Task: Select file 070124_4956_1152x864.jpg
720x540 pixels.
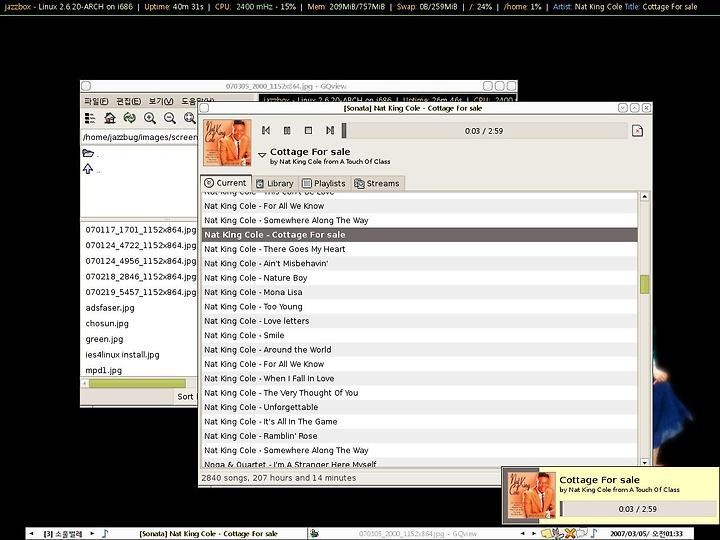Action: 141,261
